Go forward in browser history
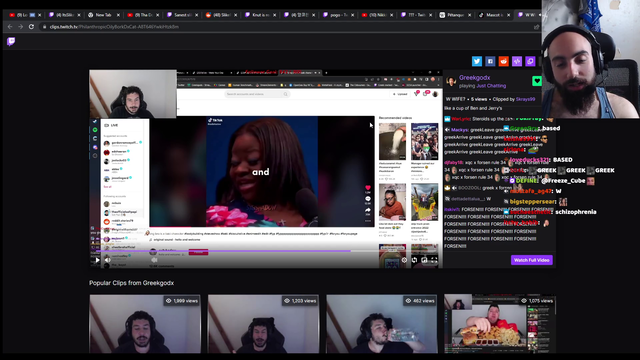This screenshot has height=360, width=640. (20, 27)
